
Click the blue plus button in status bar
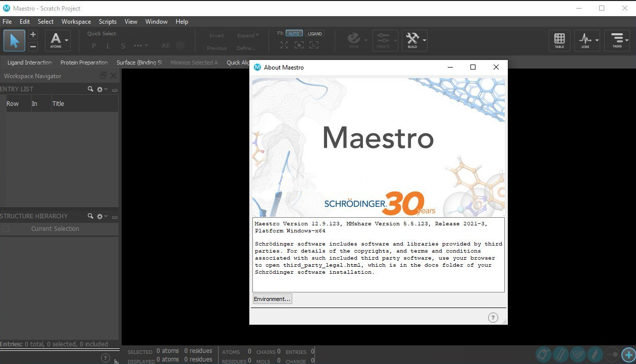(628, 354)
